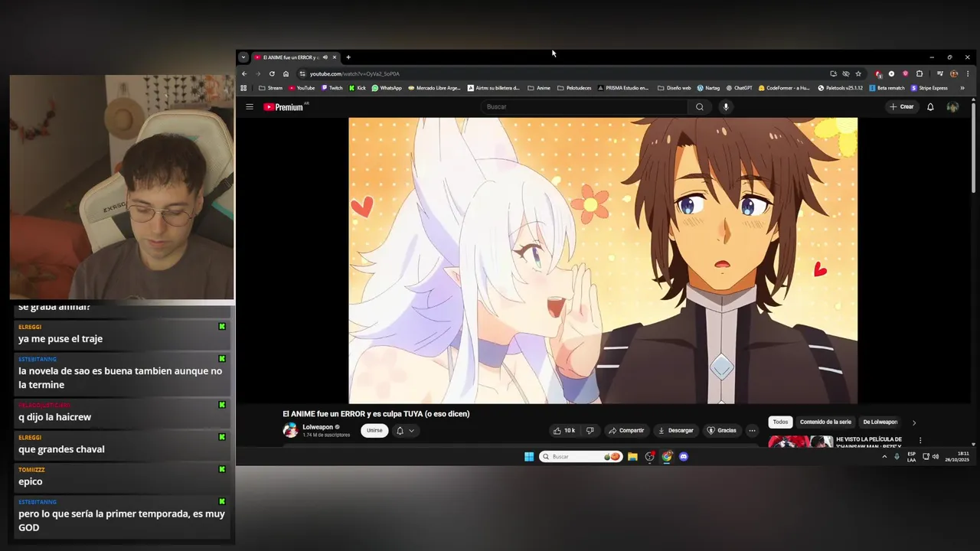Reload the page with the refresh icon
The width and height of the screenshot is (980, 551).
click(x=272, y=73)
